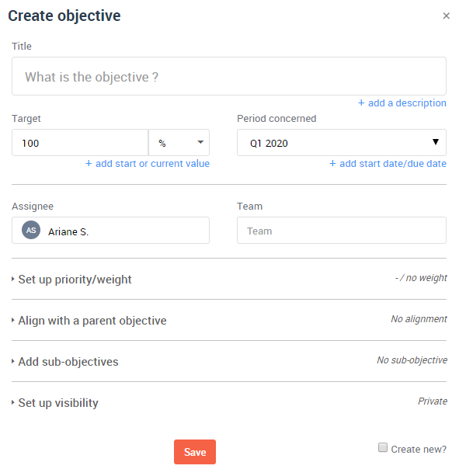Click the plus icon before add start or current value

pyautogui.click(x=89, y=164)
